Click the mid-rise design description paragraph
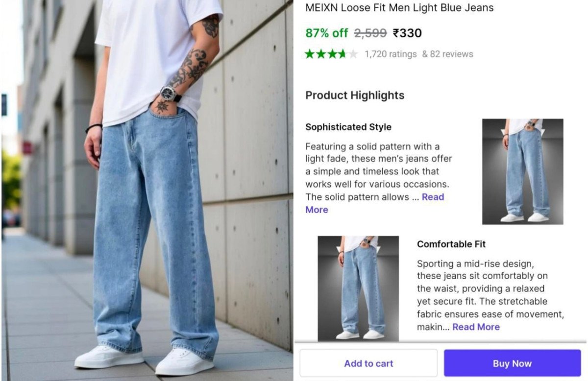588x381 pixels. (490, 295)
